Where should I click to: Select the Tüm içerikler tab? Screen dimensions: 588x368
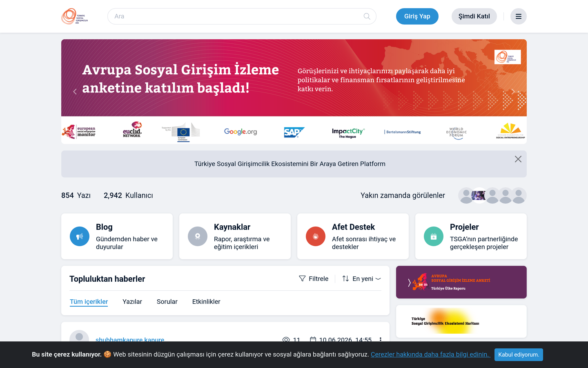pos(89,302)
